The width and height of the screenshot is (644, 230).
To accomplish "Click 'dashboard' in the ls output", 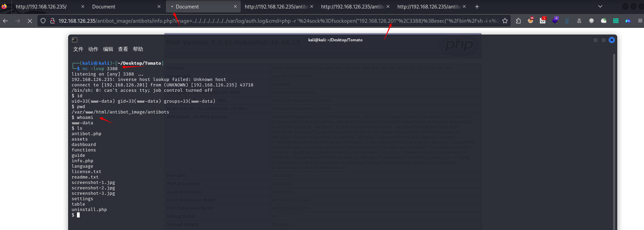I will click(x=84, y=145).
